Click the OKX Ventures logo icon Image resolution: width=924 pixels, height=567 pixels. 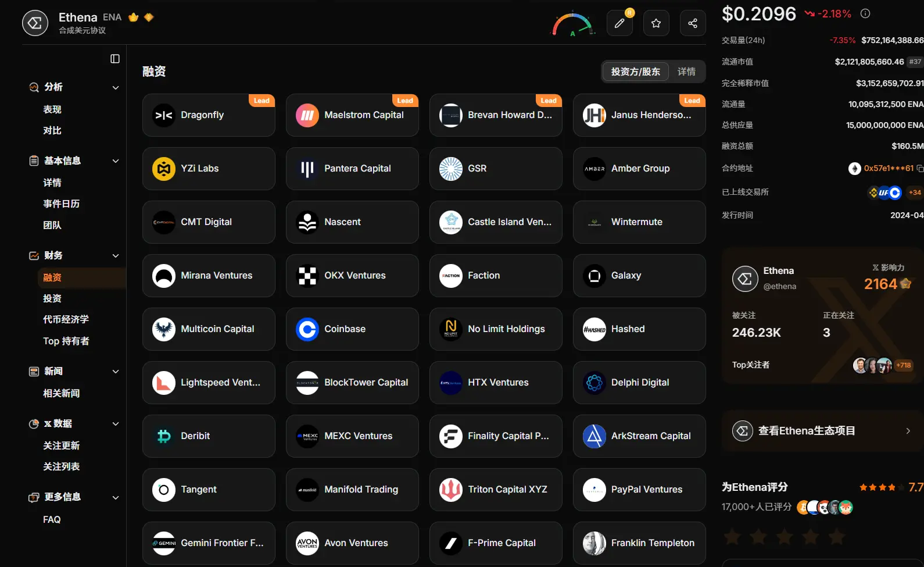(307, 276)
